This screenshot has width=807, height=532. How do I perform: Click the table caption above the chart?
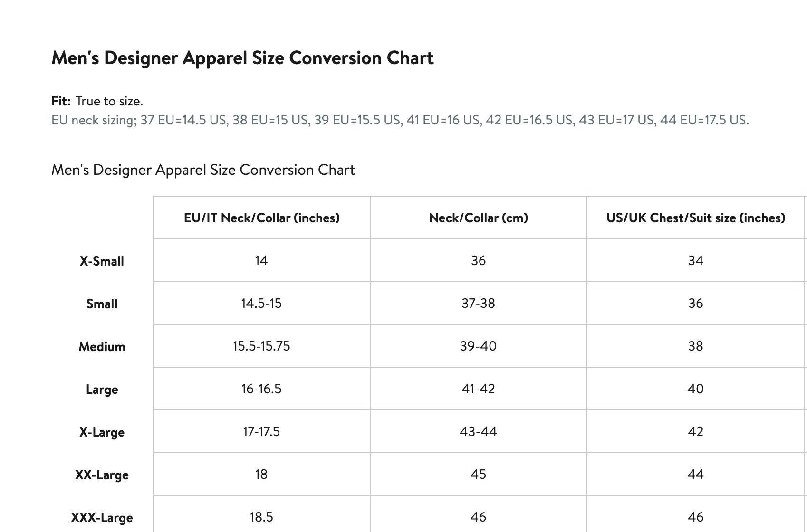(203, 170)
